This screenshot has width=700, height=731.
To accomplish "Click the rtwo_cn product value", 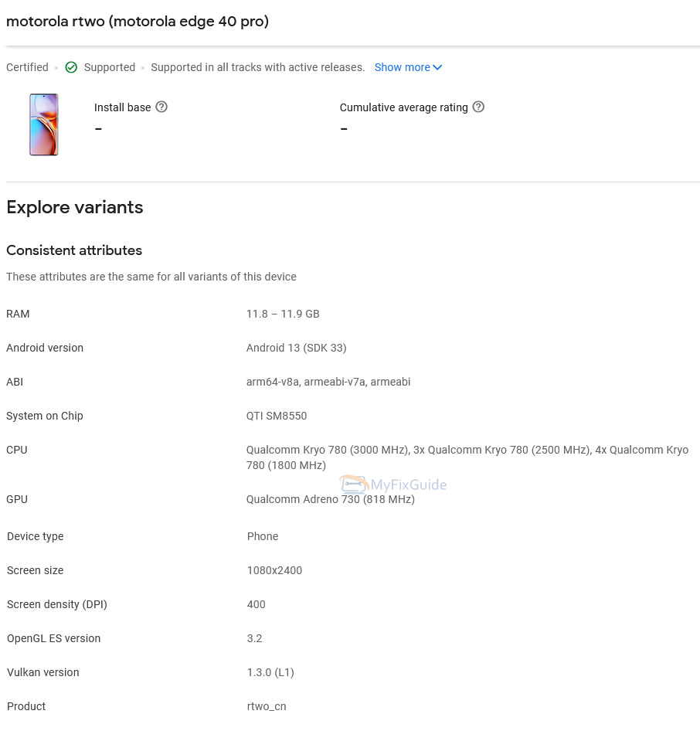I will [267, 706].
